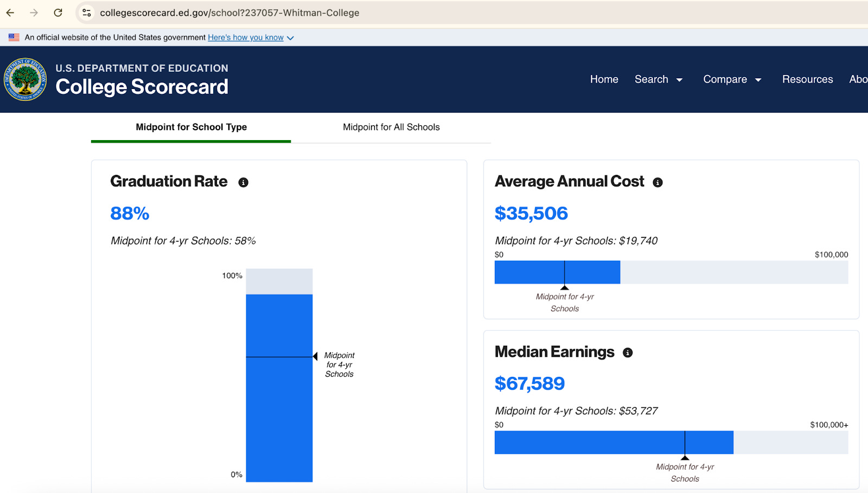The image size is (868, 493).
Task: Reload the page with refresh icon
Action: pos(58,12)
